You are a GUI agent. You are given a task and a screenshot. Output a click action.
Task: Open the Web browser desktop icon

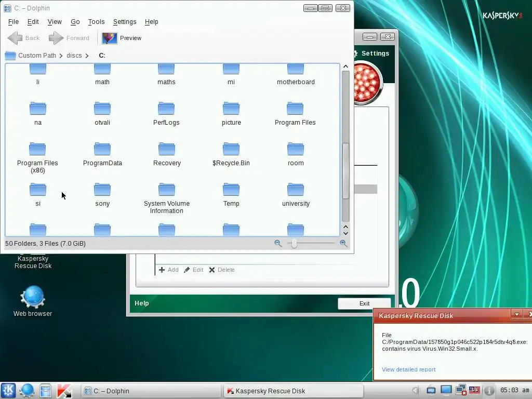click(x=33, y=301)
